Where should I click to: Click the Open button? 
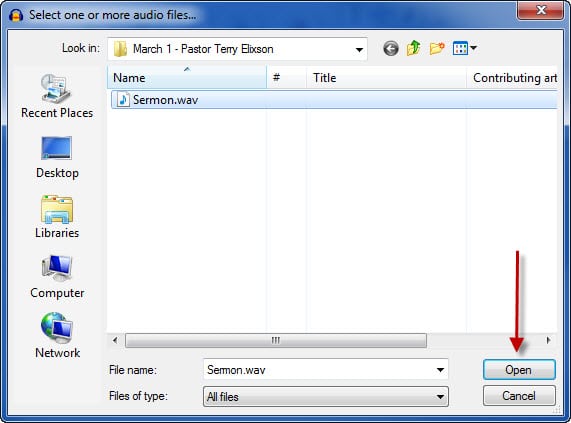pos(519,370)
